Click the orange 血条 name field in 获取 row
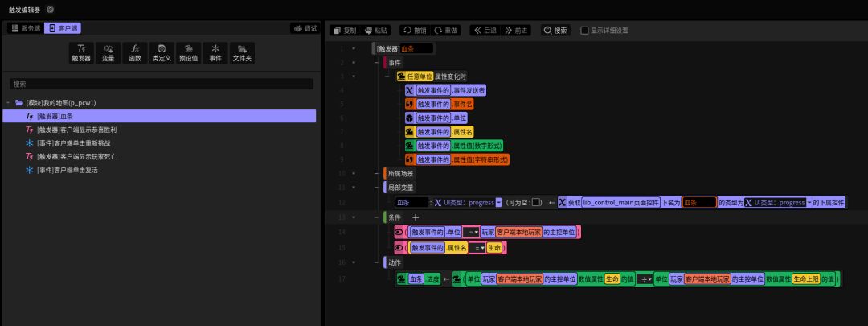This screenshot has width=868, height=326. (x=698, y=202)
